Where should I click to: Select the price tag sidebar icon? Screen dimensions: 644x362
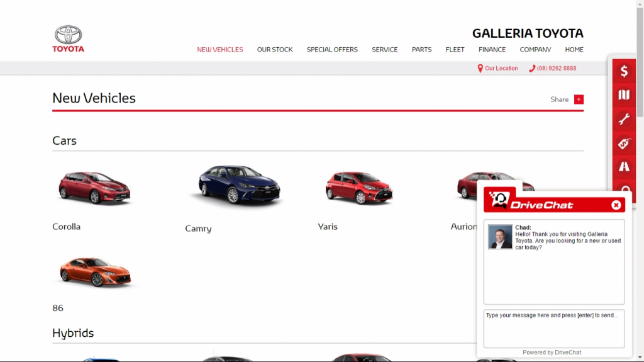pos(624,143)
